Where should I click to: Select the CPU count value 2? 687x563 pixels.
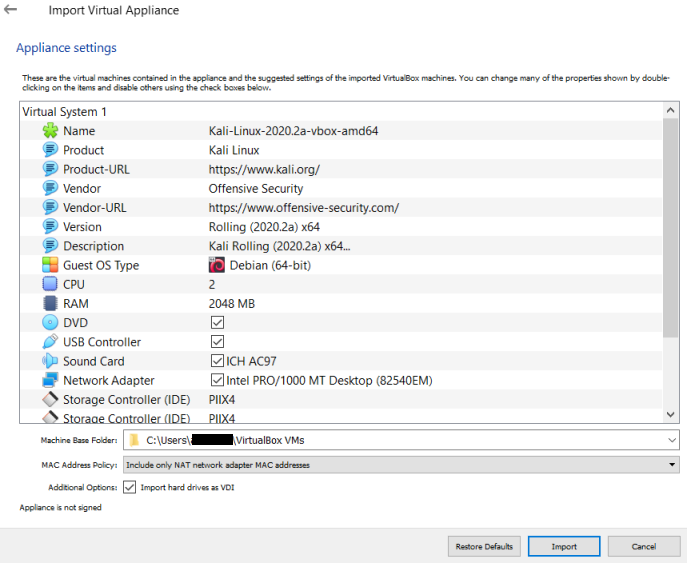click(x=212, y=285)
